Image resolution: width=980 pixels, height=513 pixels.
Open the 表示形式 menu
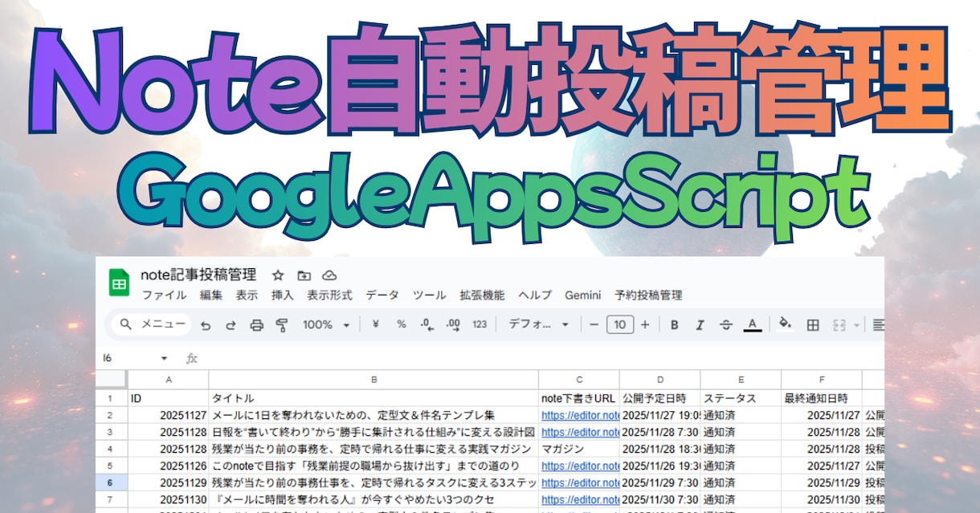click(329, 295)
